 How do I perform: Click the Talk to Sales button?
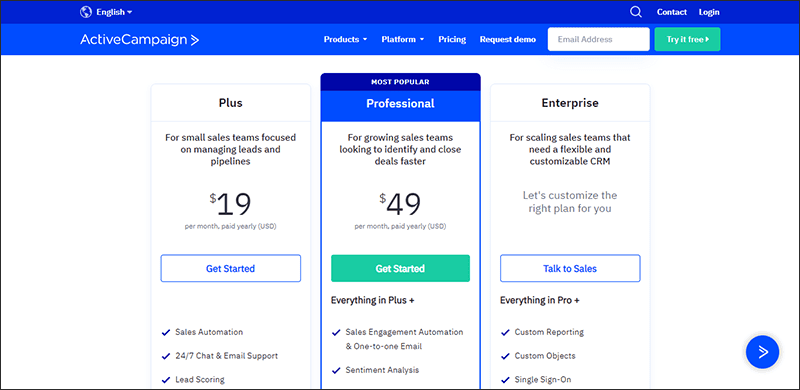570,269
